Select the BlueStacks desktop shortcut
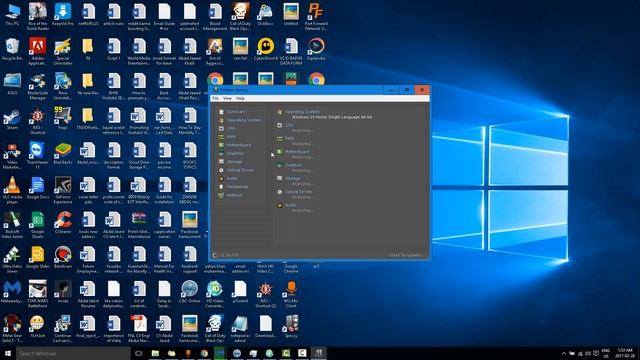This screenshot has width=640, height=360. [63, 154]
